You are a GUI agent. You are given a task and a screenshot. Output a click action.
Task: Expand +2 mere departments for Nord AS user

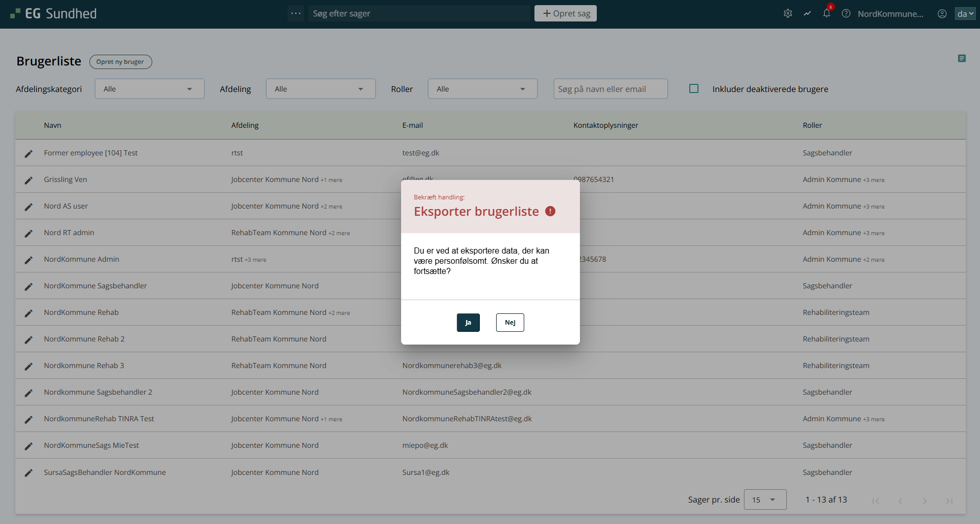[332, 207]
